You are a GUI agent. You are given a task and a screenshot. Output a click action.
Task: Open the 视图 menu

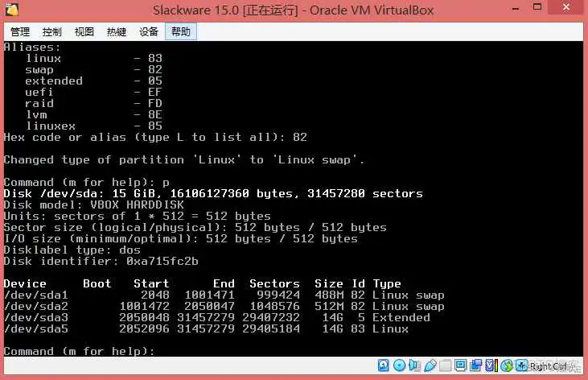[84, 32]
